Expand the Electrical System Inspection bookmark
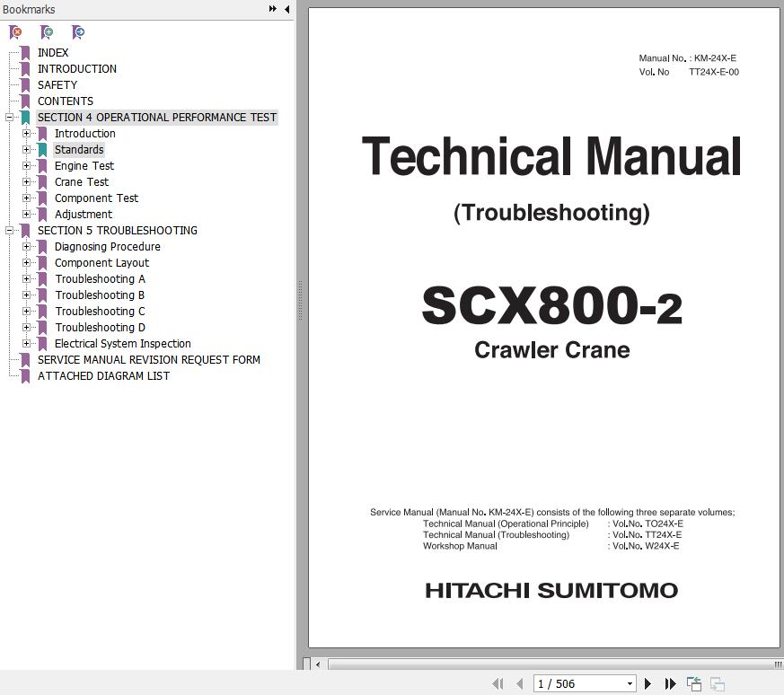The width and height of the screenshot is (784, 695). 27,344
